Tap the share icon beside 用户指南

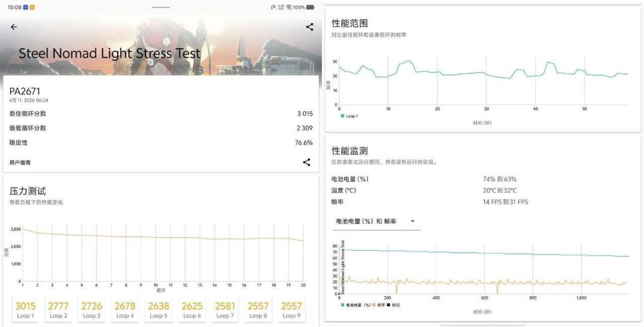(307, 162)
